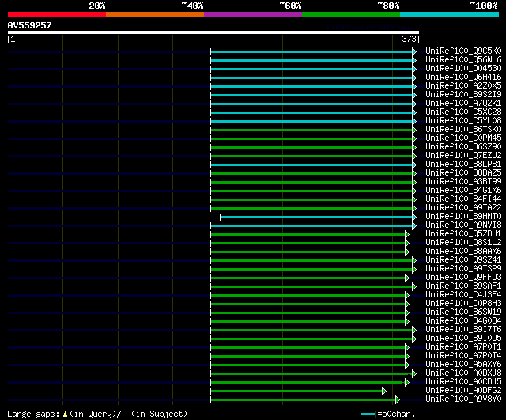Click the arrowhead on the UniRef100_B9HMT0 alignment
This screenshot has height=420, width=506.
point(414,218)
